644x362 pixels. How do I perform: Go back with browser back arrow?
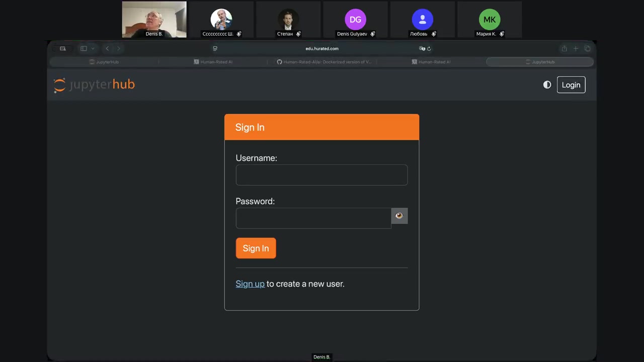[x=107, y=49]
